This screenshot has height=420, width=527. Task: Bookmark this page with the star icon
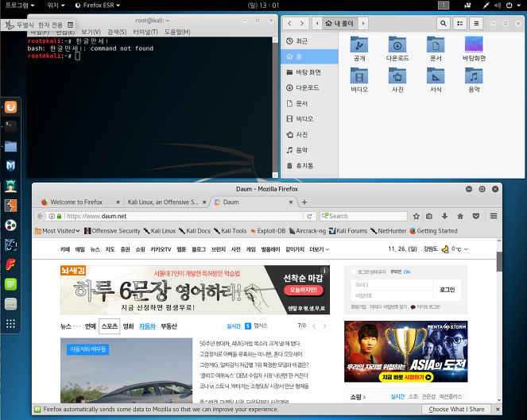pyautogui.click(x=416, y=216)
